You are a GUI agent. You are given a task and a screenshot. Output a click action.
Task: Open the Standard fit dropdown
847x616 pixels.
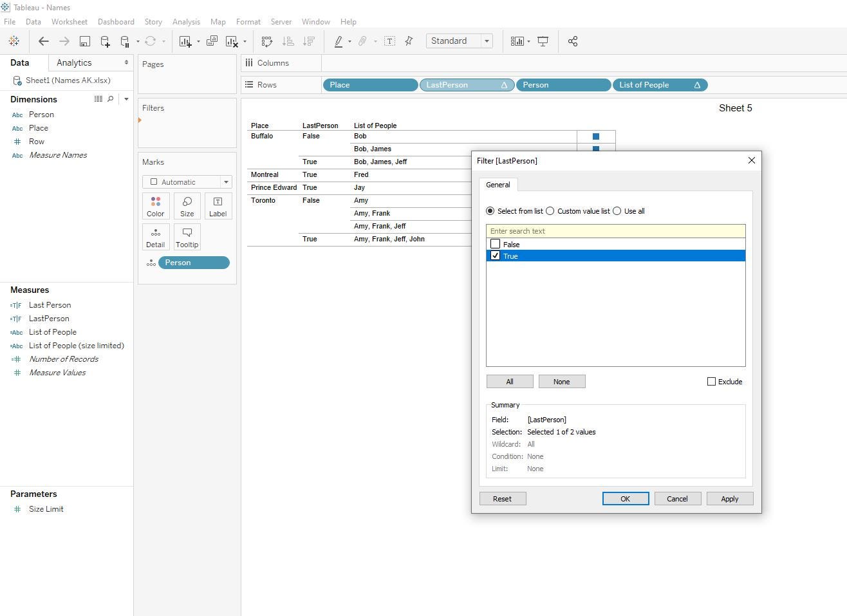(x=486, y=41)
